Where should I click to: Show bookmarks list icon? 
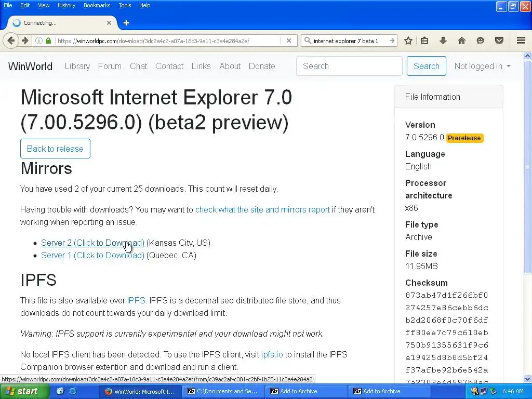424,41
